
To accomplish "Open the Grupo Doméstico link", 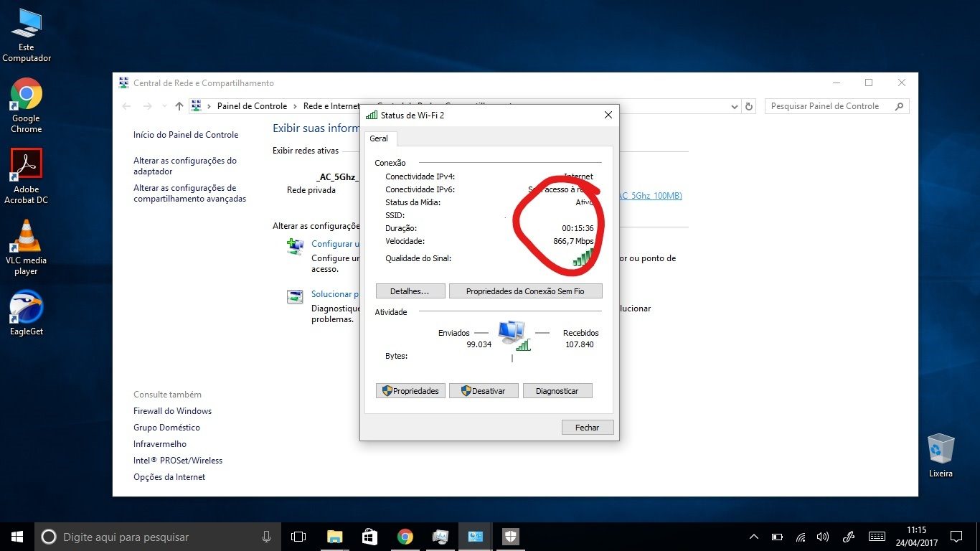I will click(x=167, y=428).
